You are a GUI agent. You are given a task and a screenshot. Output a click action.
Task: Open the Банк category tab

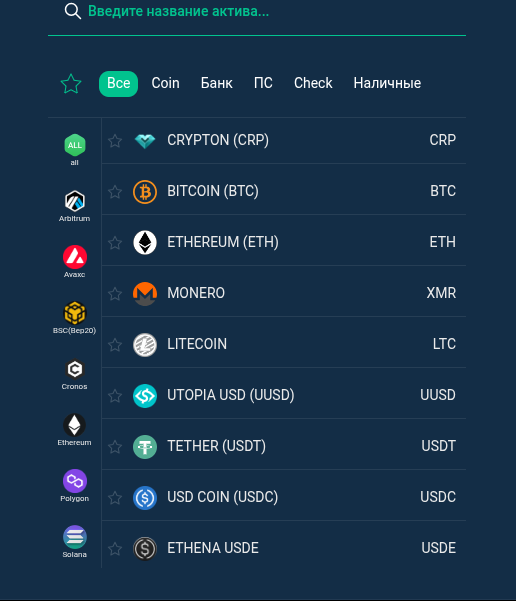(217, 83)
